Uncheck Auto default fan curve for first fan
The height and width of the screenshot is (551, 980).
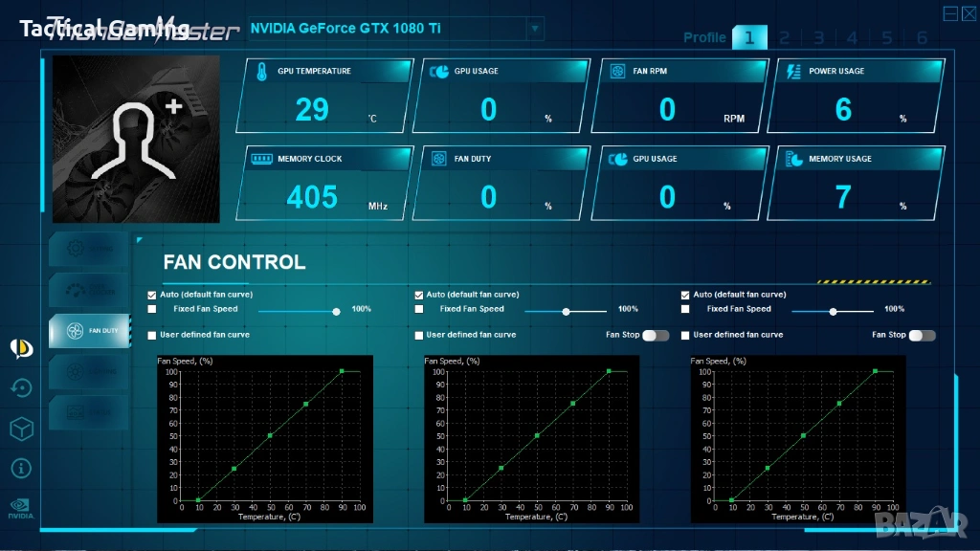[152, 295]
